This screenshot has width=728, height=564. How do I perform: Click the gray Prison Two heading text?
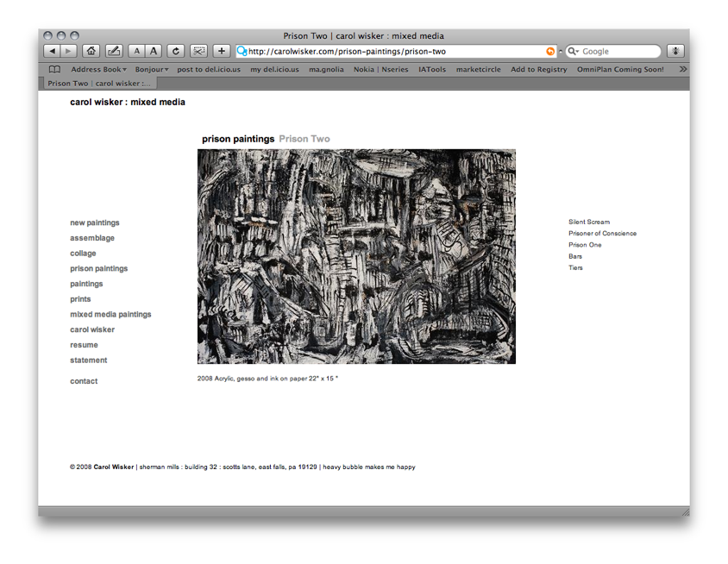tap(304, 139)
